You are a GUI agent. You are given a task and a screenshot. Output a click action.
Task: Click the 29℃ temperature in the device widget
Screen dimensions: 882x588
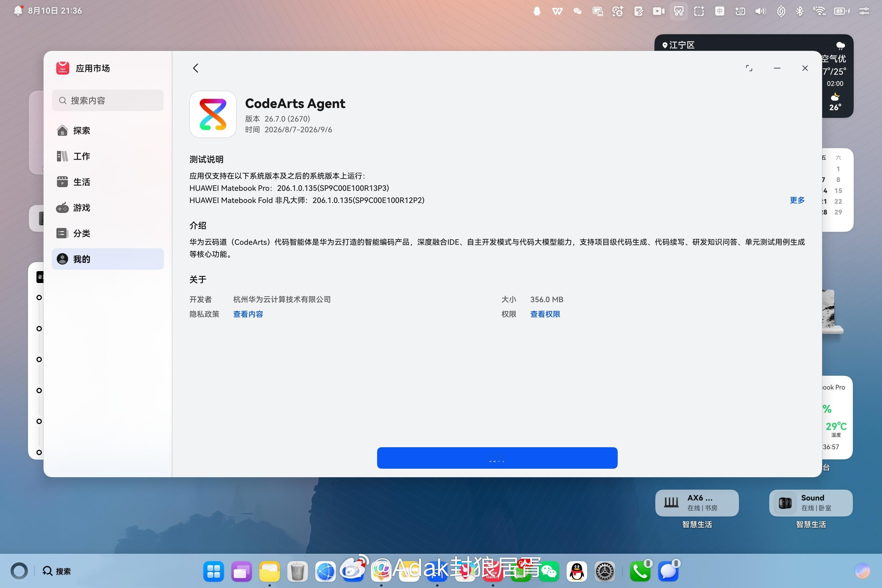pyautogui.click(x=836, y=426)
